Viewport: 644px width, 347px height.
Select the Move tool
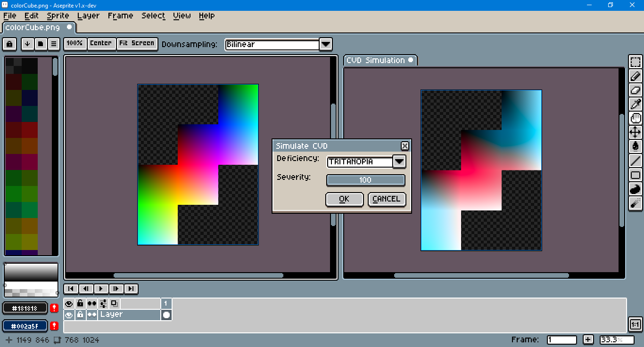[x=636, y=132]
